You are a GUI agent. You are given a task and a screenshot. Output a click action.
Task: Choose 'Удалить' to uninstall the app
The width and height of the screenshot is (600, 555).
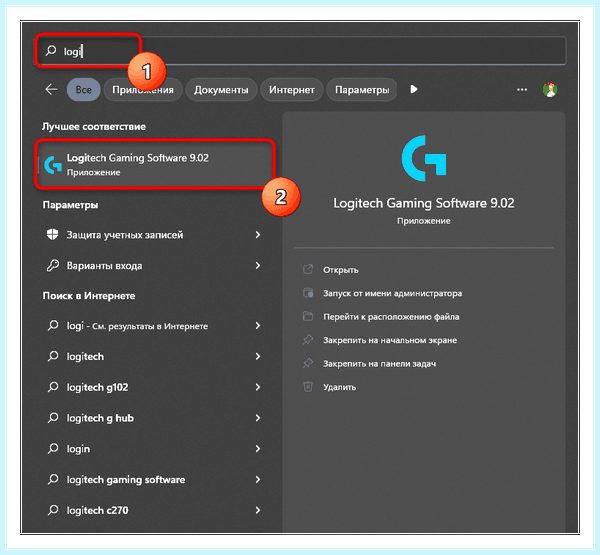[x=339, y=387]
